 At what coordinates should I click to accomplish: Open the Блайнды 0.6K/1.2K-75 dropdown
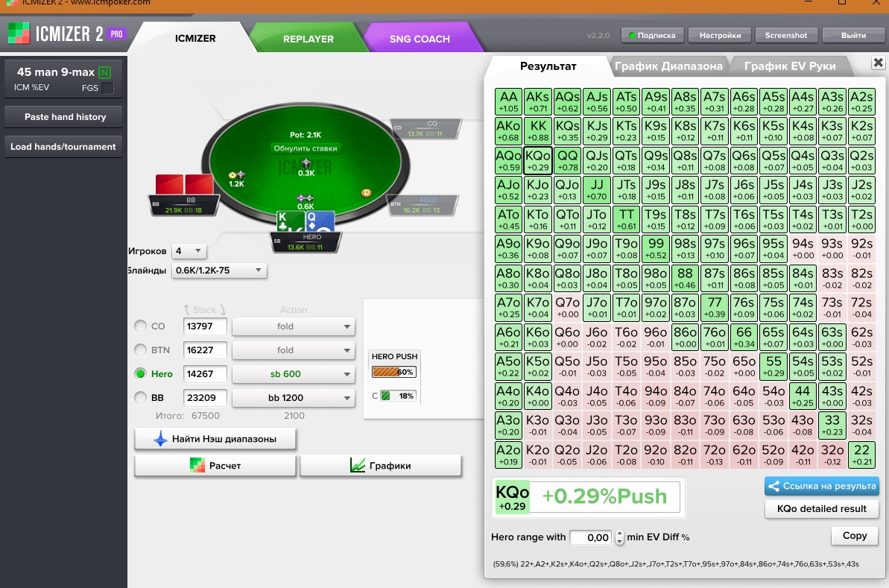pyautogui.click(x=219, y=271)
